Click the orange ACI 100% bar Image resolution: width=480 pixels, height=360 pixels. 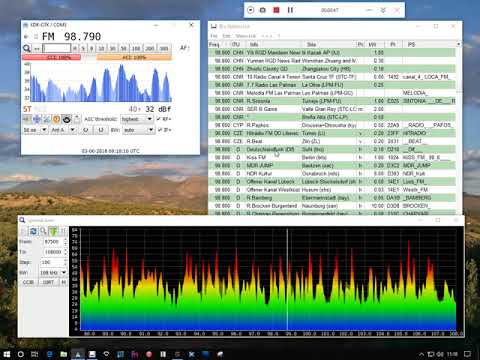tap(134, 58)
